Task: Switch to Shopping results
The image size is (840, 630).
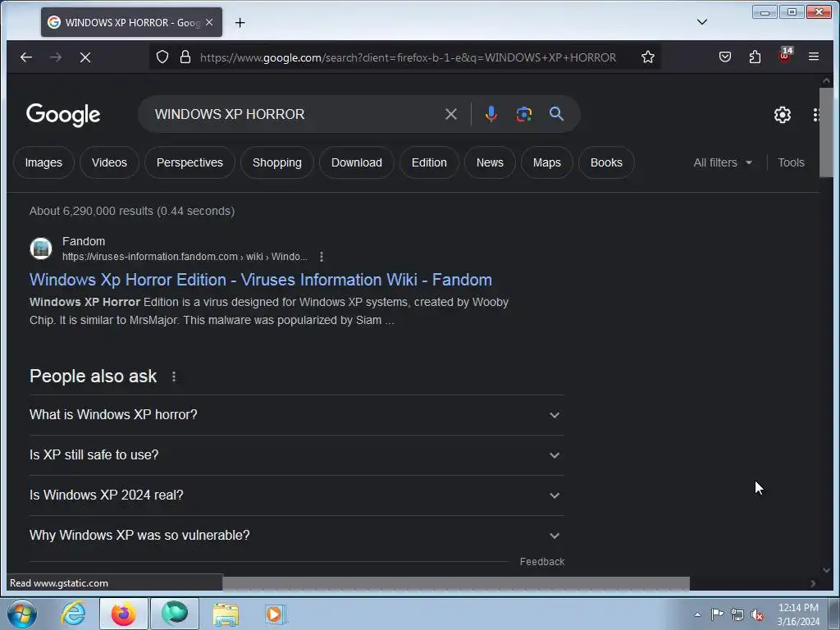Action: [x=277, y=162]
